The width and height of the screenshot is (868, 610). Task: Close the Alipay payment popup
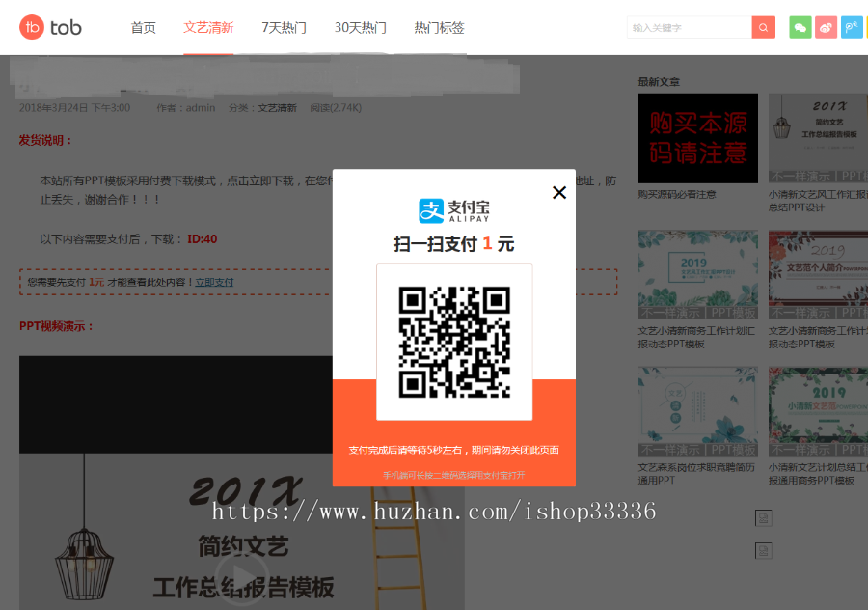(x=559, y=192)
